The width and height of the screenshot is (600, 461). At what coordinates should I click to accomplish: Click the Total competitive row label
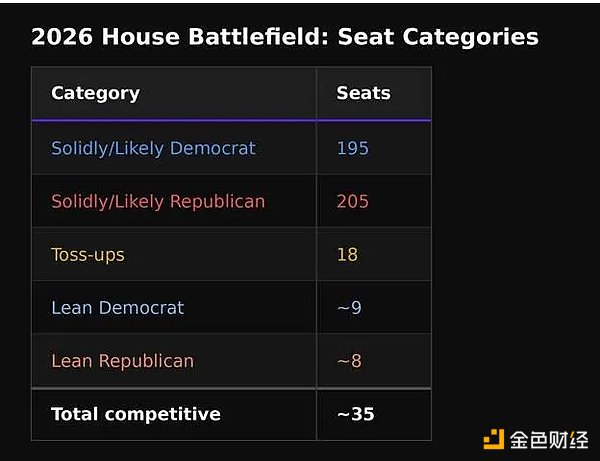click(136, 414)
